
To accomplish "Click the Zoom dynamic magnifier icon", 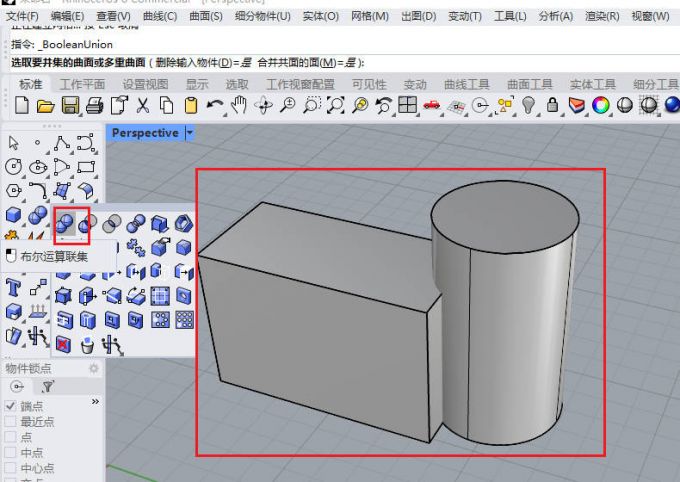I will (288, 105).
